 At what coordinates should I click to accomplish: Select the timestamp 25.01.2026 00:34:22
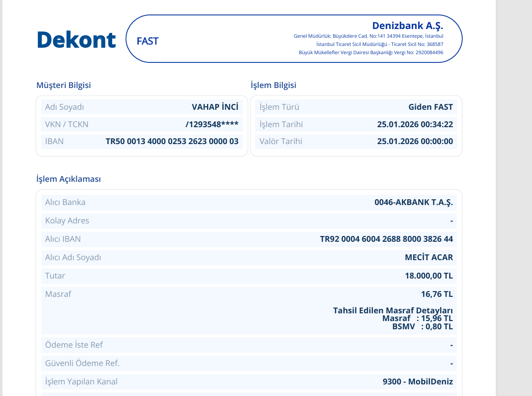(x=415, y=124)
